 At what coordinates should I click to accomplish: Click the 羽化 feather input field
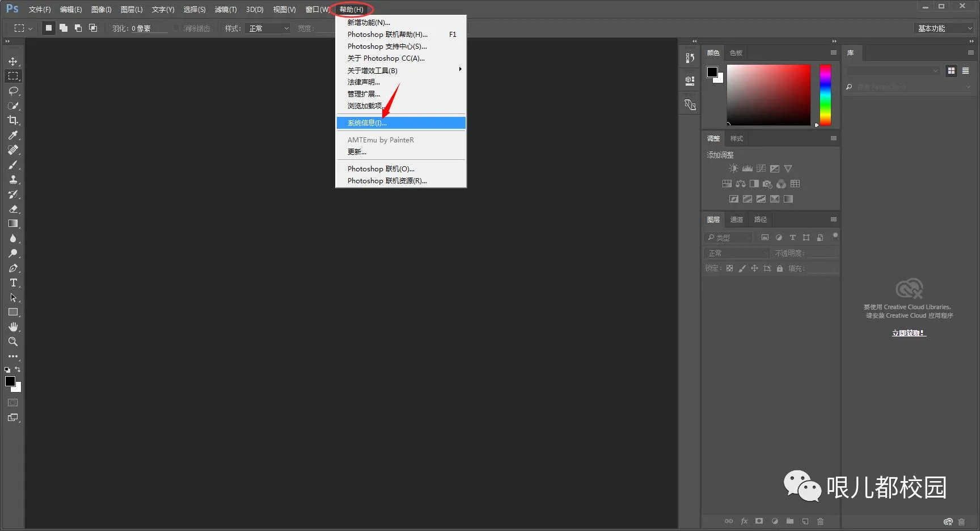click(149, 28)
